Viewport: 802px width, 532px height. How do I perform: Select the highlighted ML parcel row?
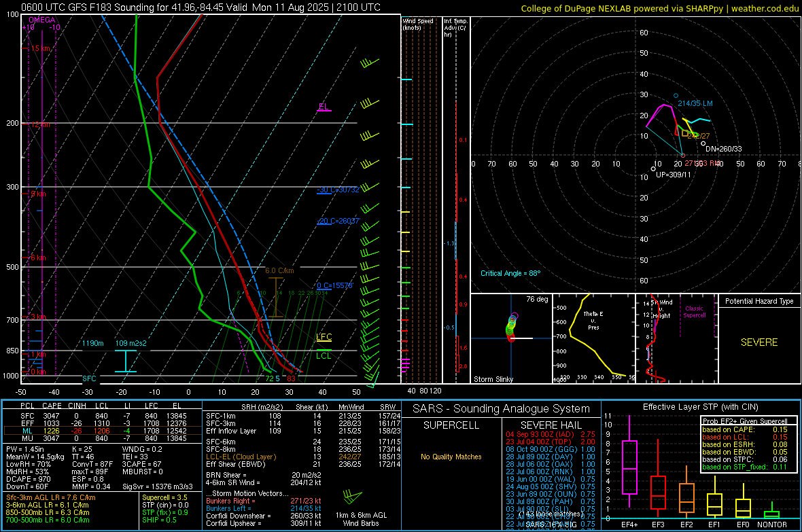point(103,431)
